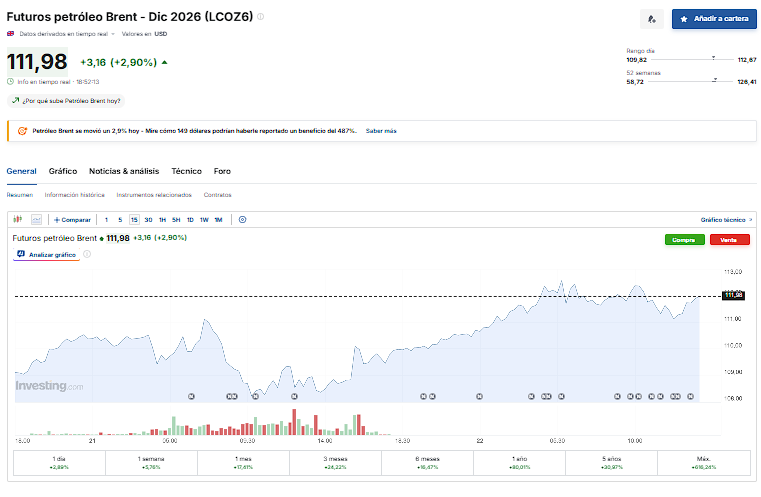Open the chart settings gear icon
Screen dimensions: 761x497
242,219
